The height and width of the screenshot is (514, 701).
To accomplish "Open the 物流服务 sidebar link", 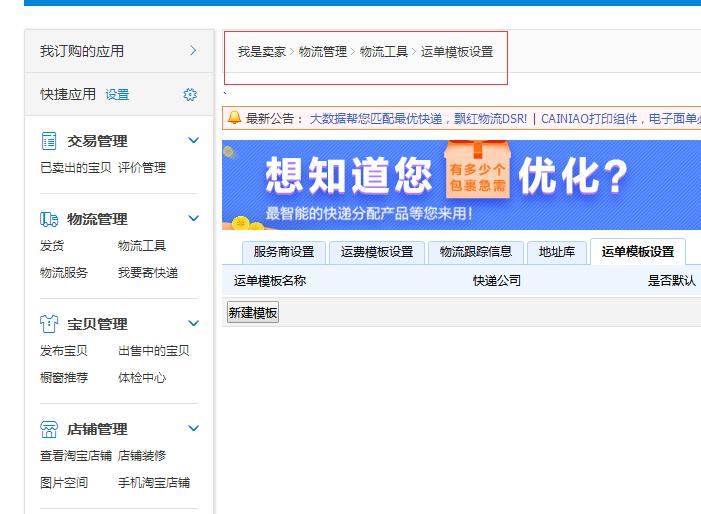I will pos(64,273).
